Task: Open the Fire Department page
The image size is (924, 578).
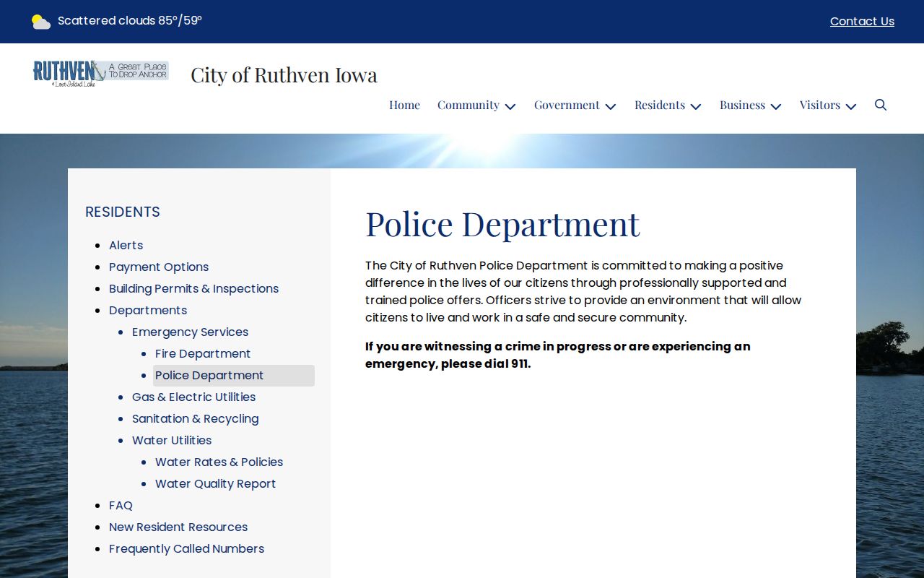Action: (x=203, y=353)
